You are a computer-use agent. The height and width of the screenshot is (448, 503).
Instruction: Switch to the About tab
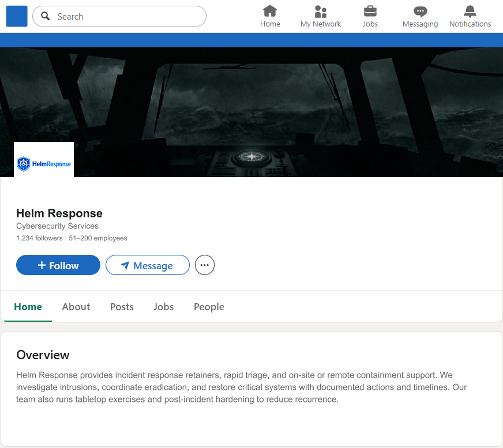[76, 307]
